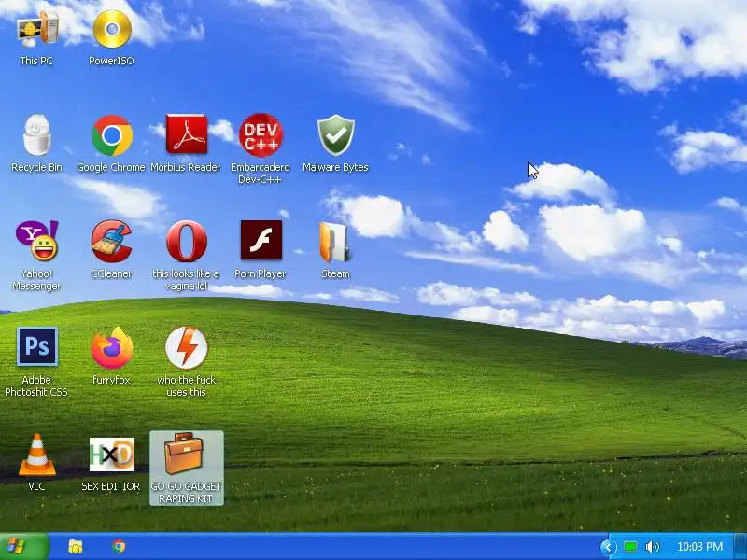This screenshot has width=747, height=560.
Task: Select the HxD hex editor icon
Action: [x=111, y=455]
